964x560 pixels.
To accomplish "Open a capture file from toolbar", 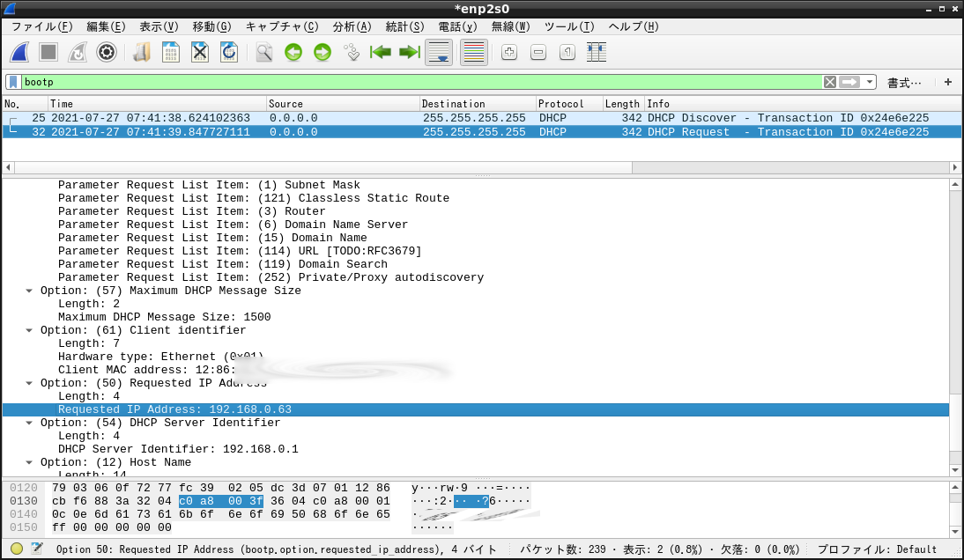I will tap(142, 52).
